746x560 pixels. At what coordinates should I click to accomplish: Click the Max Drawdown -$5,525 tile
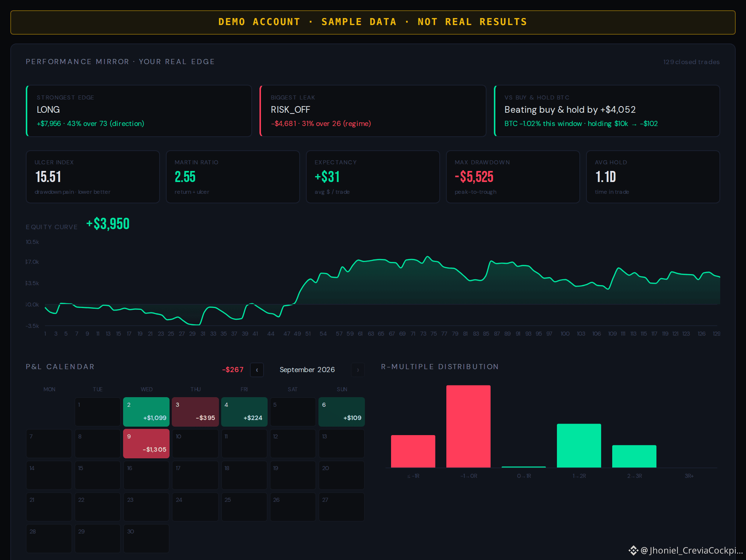(x=513, y=177)
